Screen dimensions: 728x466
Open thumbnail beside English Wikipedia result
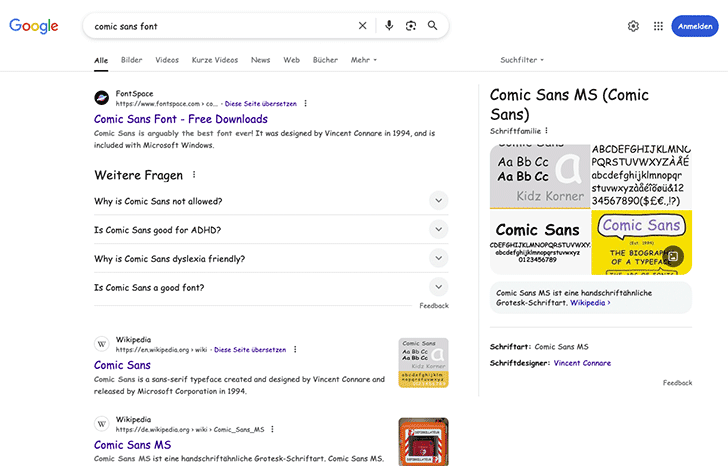[423, 362]
